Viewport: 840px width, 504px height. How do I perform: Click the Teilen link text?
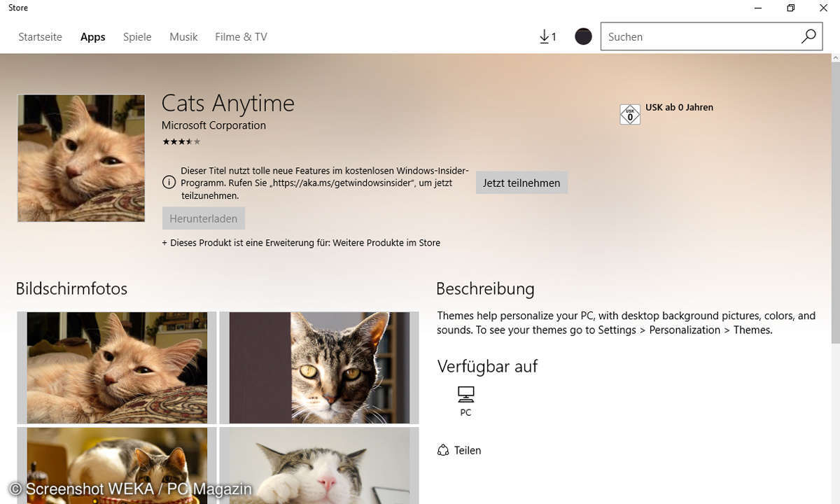click(x=468, y=450)
